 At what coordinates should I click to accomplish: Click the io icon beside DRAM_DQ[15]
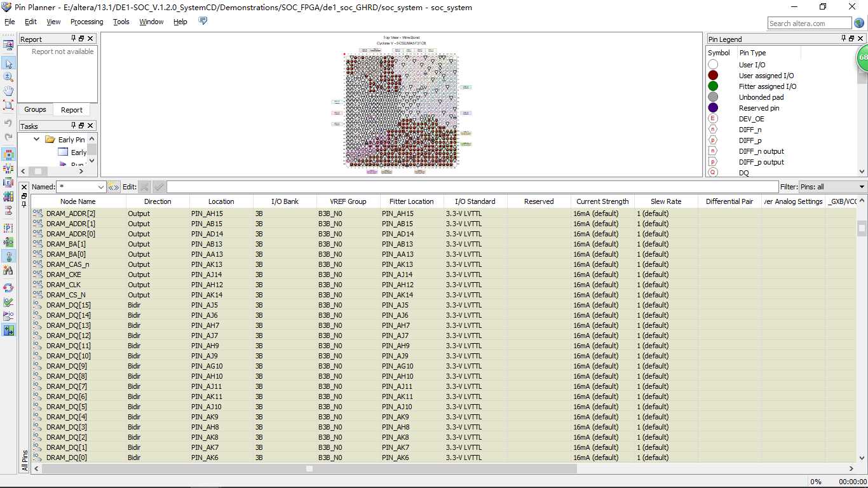point(37,304)
